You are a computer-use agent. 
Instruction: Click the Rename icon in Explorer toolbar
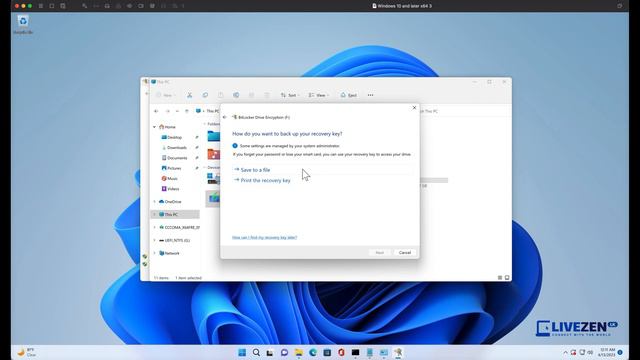tap(236, 95)
